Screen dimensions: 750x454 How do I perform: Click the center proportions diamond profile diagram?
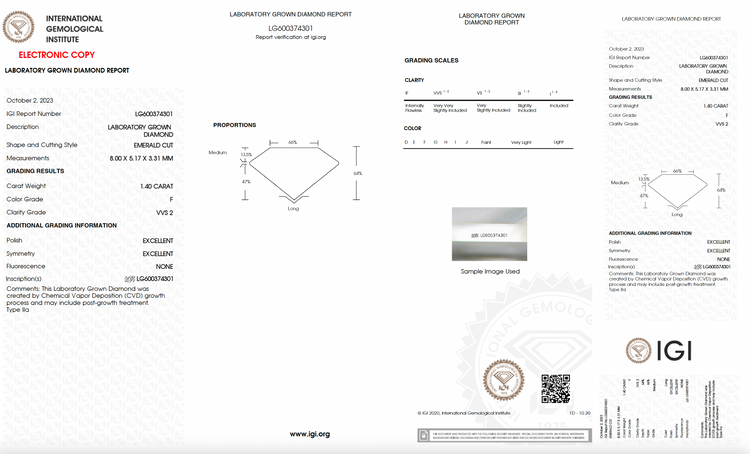pyautogui.click(x=293, y=173)
